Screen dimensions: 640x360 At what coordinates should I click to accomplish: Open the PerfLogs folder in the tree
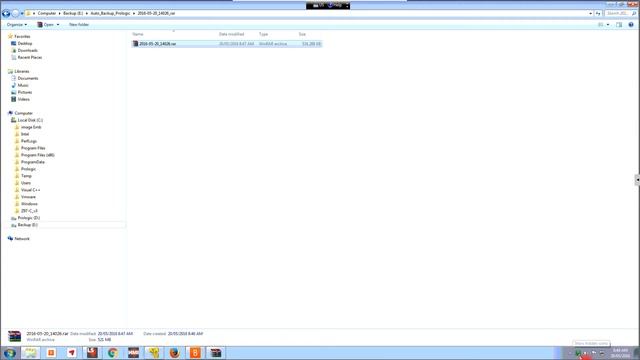[29, 141]
